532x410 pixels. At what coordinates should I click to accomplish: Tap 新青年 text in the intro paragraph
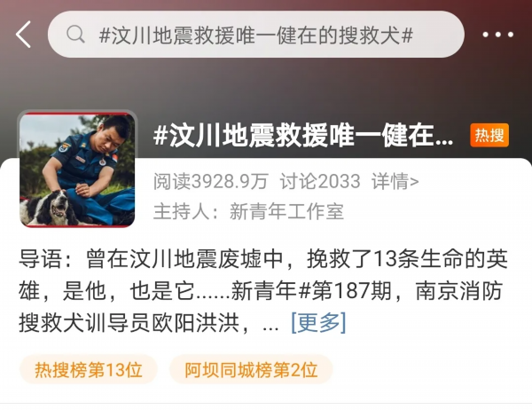pyautogui.click(x=263, y=291)
